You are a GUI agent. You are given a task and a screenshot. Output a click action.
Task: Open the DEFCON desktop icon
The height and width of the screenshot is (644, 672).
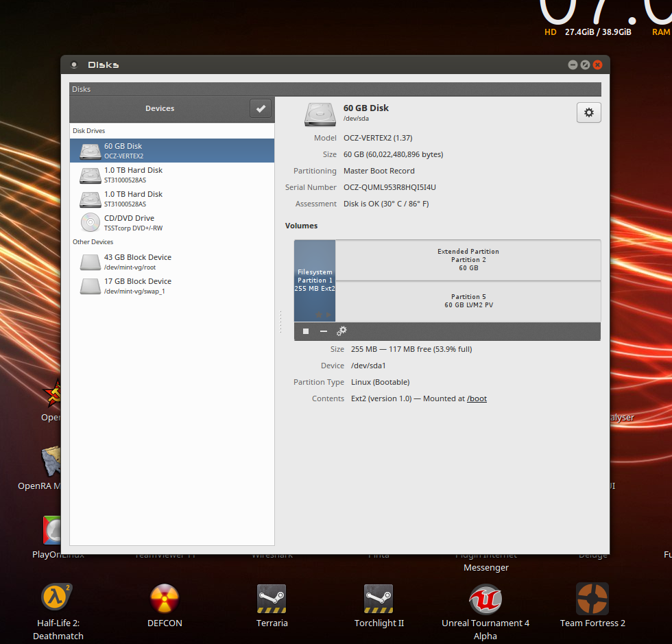pos(165,599)
